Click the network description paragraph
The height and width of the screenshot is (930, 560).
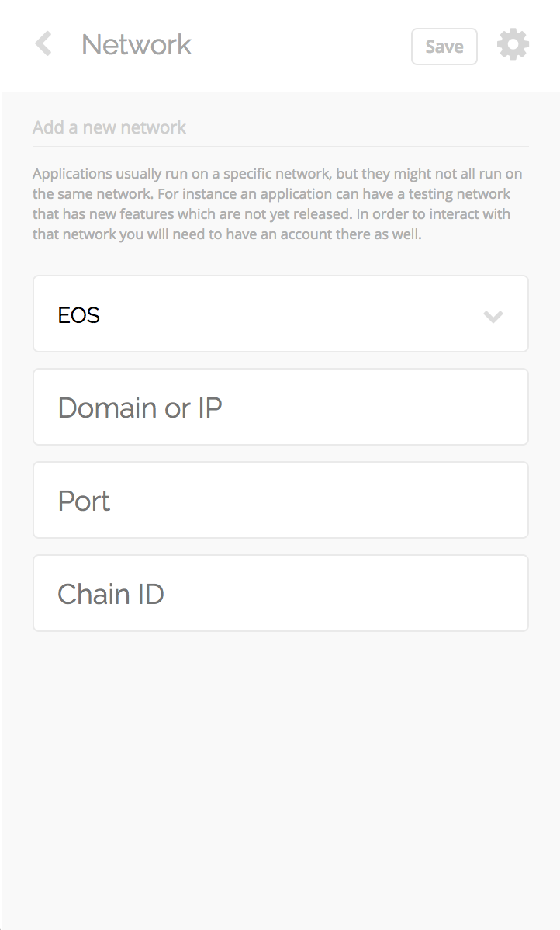pos(277,203)
